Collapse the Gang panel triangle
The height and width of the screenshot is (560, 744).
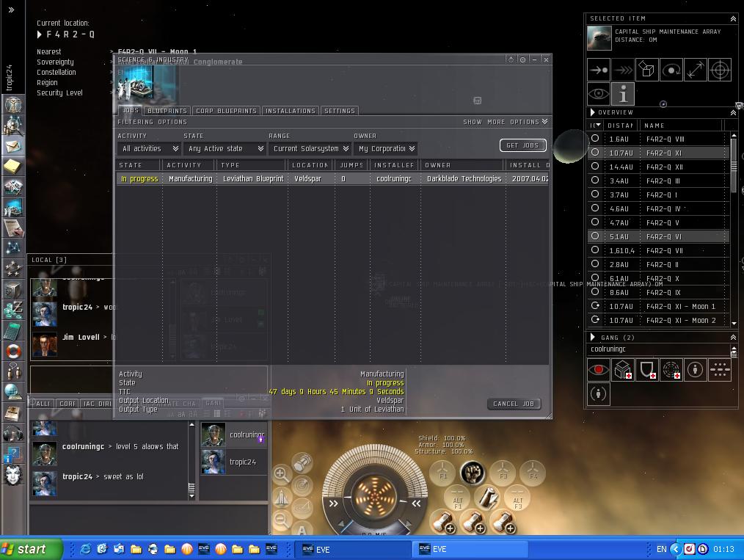pos(593,338)
